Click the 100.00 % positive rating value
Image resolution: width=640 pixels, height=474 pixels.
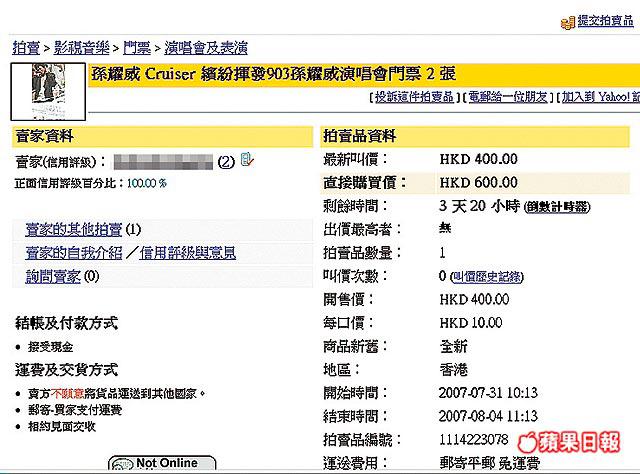(x=147, y=183)
